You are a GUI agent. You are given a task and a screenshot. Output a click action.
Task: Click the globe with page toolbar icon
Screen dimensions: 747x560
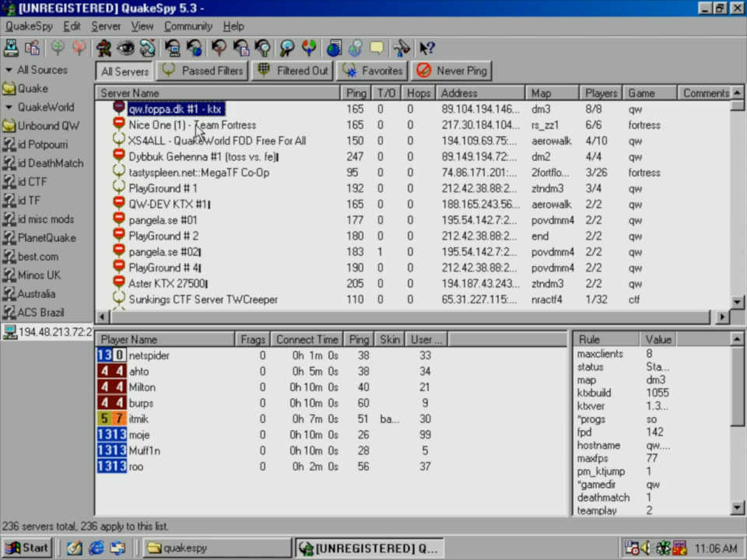[x=334, y=47]
